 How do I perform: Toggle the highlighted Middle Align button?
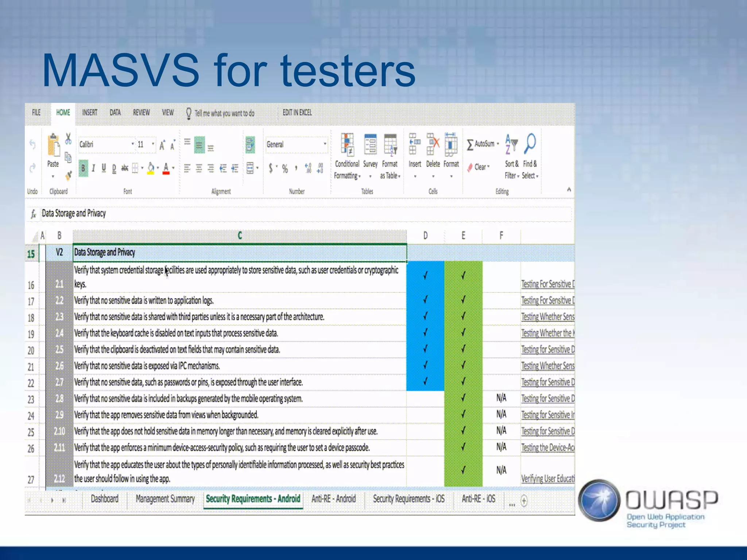199,145
